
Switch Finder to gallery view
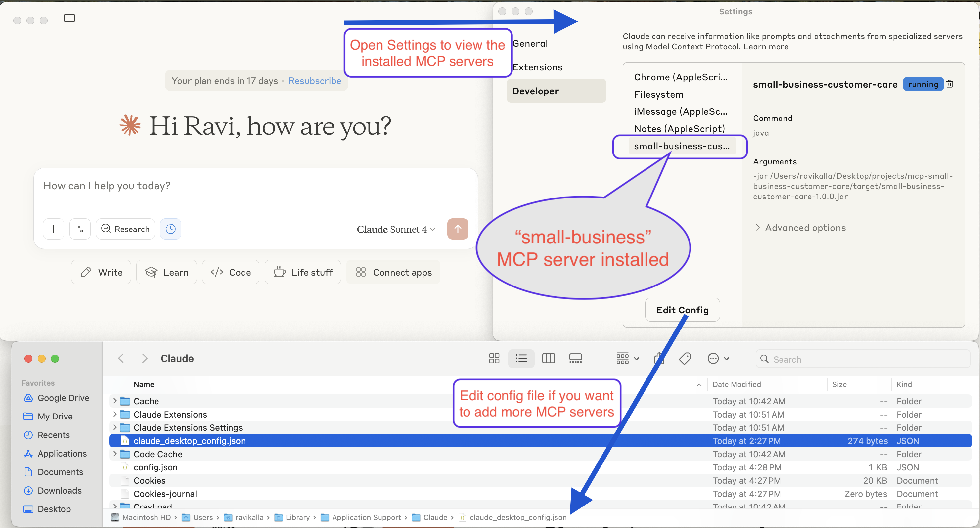(x=575, y=358)
